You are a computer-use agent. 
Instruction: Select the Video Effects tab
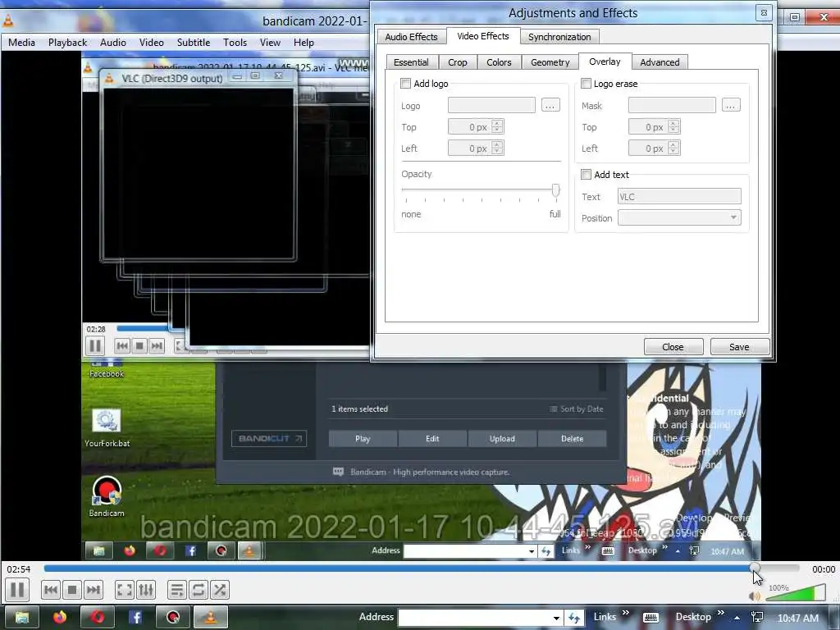(482, 36)
